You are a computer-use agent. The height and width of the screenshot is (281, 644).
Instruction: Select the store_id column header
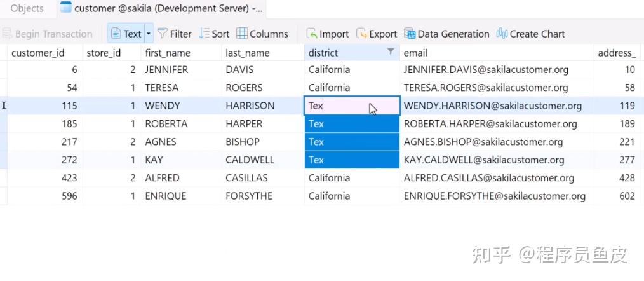click(112, 53)
